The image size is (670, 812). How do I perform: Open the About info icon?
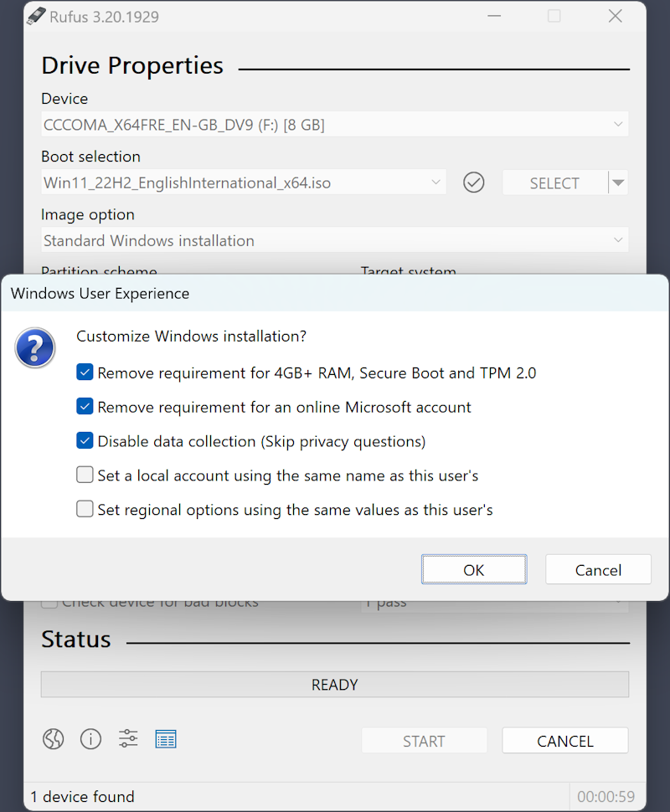tap(90, 738)
